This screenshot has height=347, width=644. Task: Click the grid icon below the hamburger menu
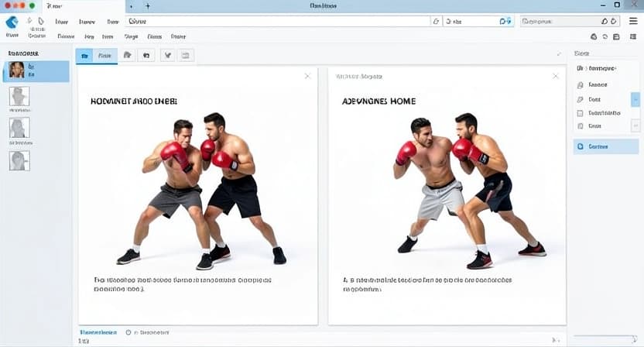(633, 36)
